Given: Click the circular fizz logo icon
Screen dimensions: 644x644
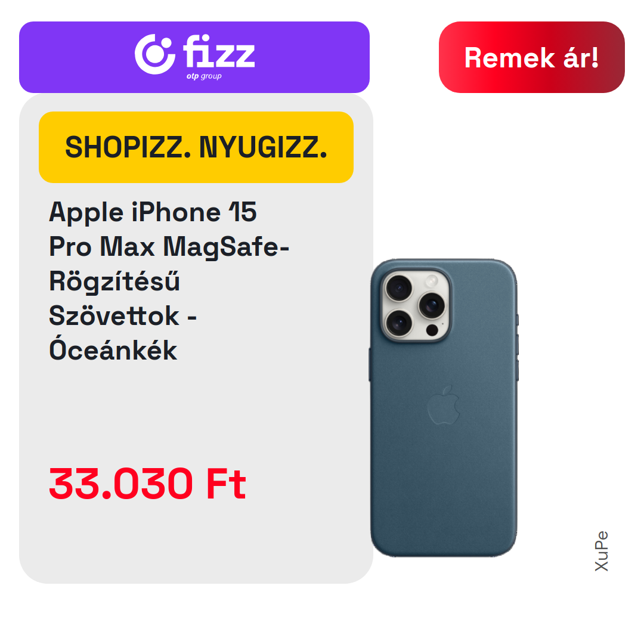Looking at the screenshot, I should 155,54.
